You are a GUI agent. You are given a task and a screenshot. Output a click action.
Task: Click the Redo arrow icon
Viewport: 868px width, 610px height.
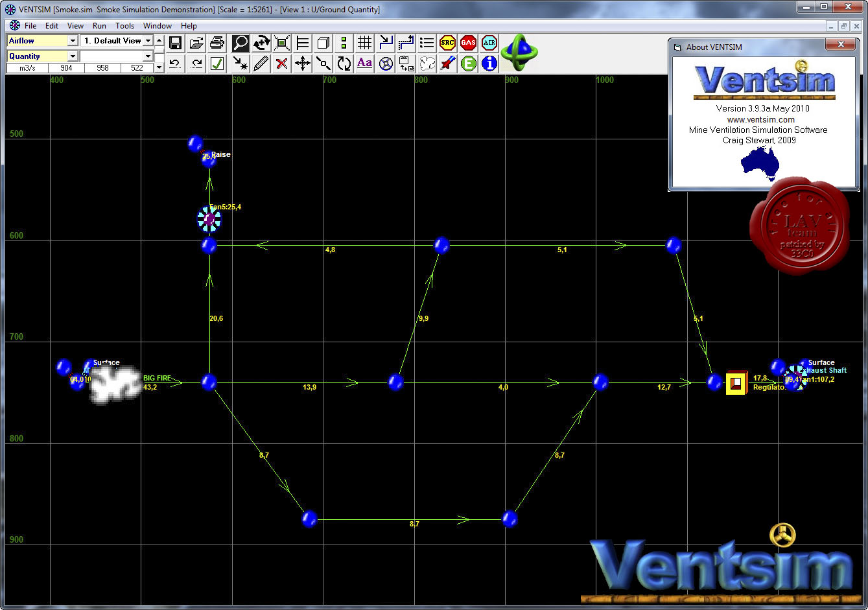pos(196,64)
